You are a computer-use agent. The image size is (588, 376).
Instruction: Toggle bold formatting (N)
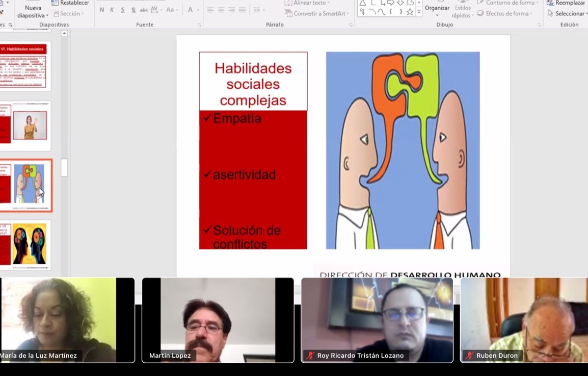102,10
